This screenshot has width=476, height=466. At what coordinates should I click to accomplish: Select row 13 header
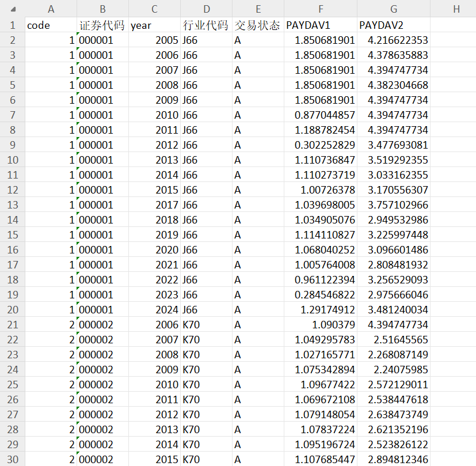(13, 204)
